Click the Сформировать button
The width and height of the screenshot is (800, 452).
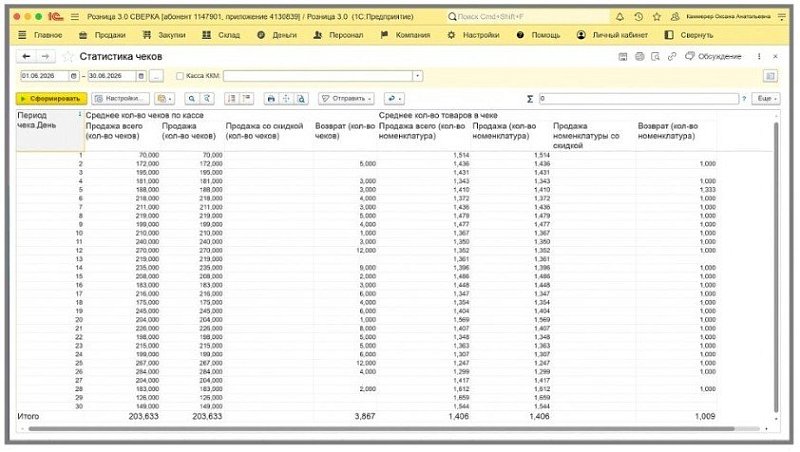coord(51,98)
